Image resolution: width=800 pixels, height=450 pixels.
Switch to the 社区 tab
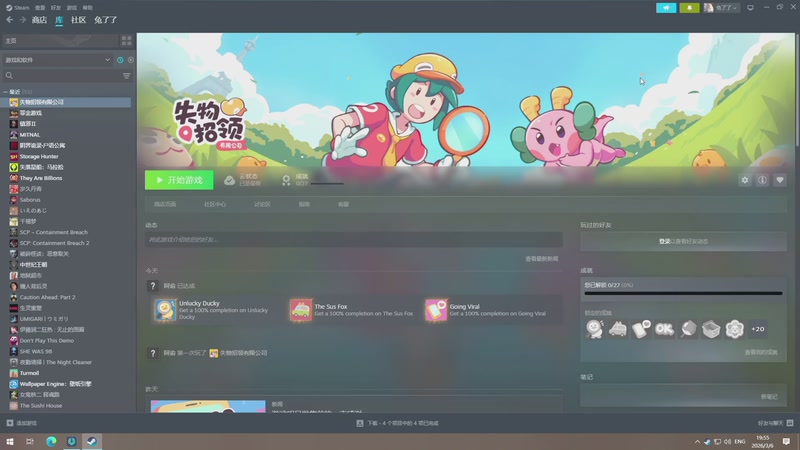79,20
